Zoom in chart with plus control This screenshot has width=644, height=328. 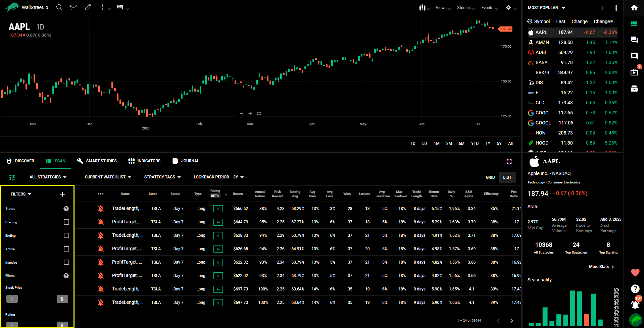pos(250,114)
